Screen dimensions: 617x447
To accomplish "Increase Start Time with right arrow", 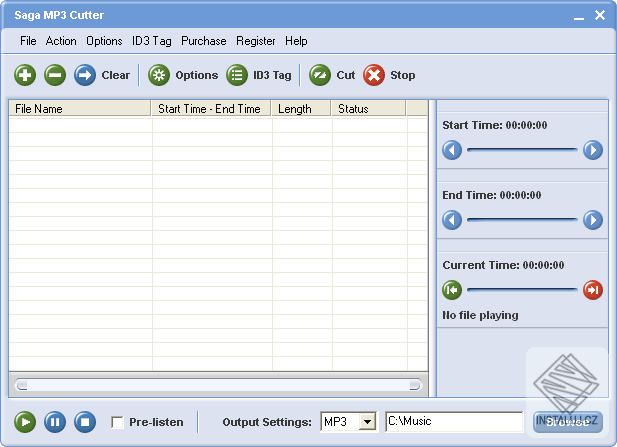I will [x=593, y=150].
